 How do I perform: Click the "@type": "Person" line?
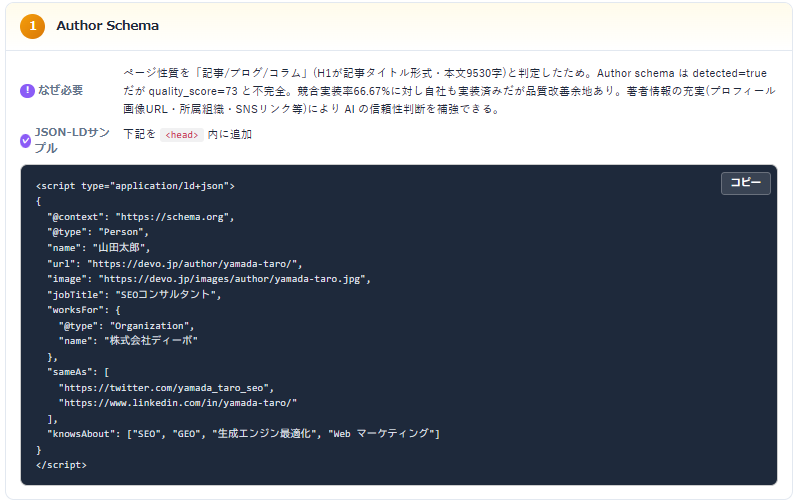point(98,232)
